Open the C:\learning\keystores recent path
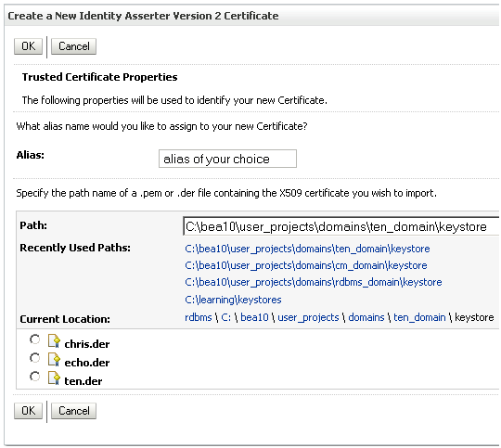The height and width of the screenshot is (448, 501). click(x=233, y=300)
